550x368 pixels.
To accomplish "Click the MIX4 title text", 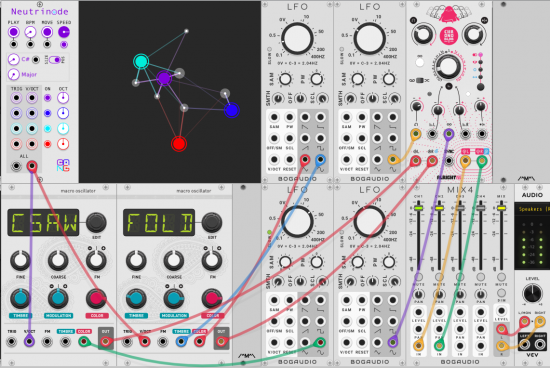I will tap(460, 190).
